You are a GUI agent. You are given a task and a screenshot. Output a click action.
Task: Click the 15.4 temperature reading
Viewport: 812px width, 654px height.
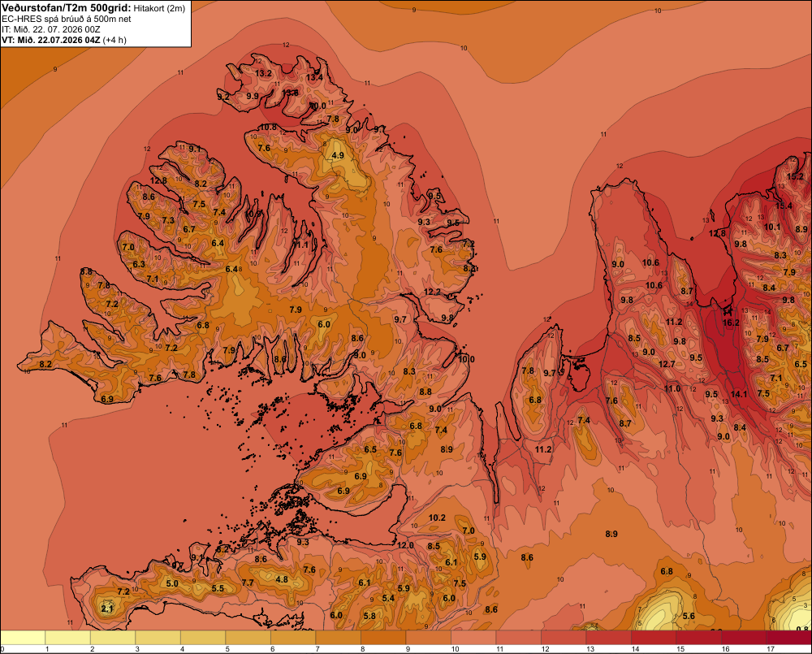(x=784, y=206)
